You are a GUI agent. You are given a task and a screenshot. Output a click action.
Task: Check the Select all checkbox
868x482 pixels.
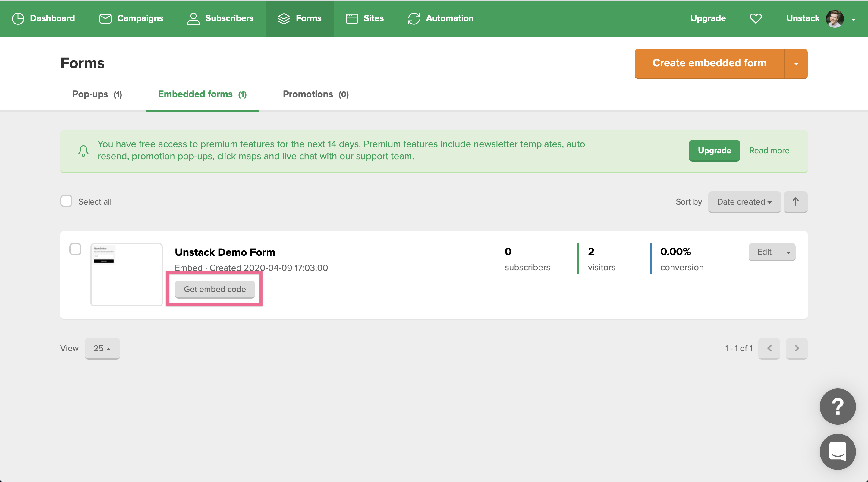66,201
